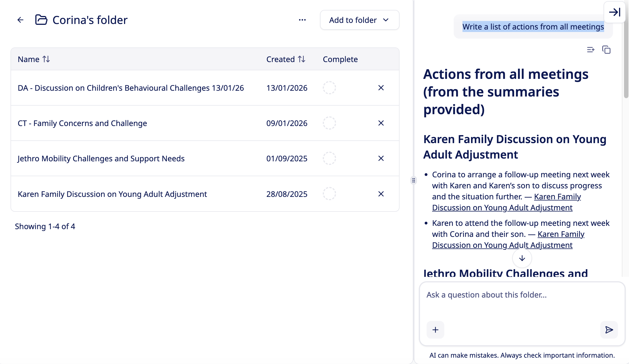The width and height of the screenshot is (629, 364).
Task: Click the add-to-note icon above response
Action: [591, 50]
